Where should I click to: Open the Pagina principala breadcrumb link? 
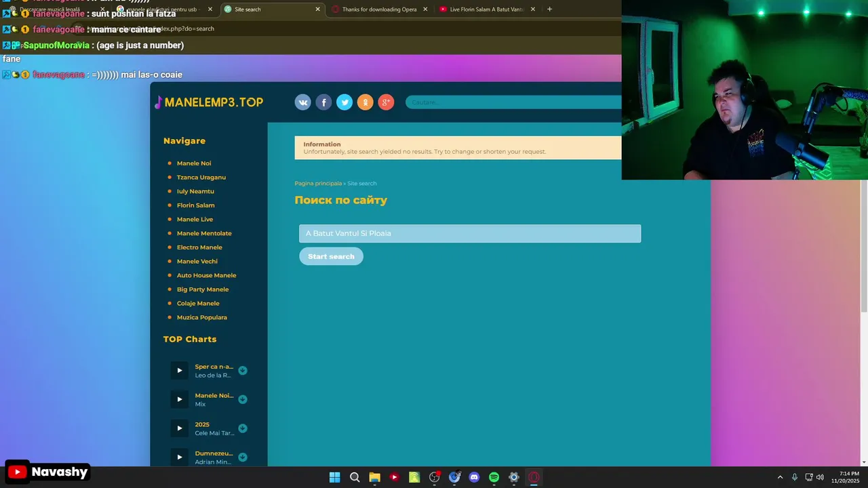(x=318, y=184)
